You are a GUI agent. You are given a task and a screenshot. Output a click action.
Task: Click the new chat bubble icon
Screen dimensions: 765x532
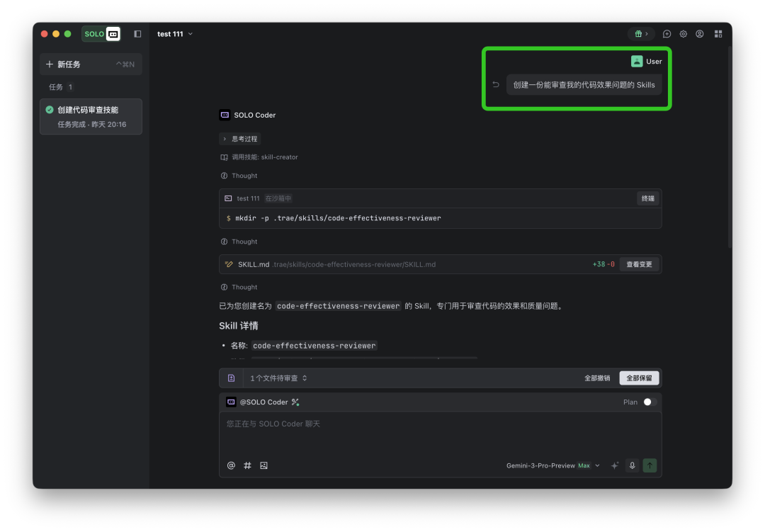point(667,34)
